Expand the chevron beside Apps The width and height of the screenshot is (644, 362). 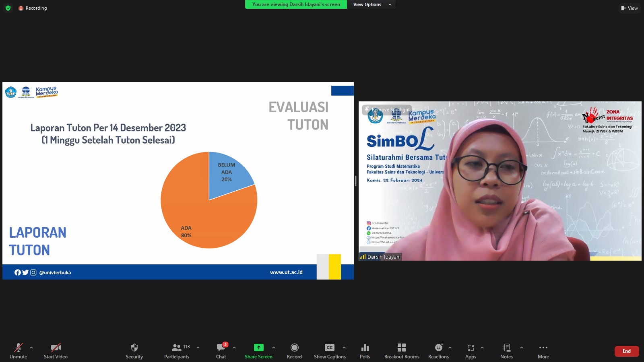[x=482, y=348]
